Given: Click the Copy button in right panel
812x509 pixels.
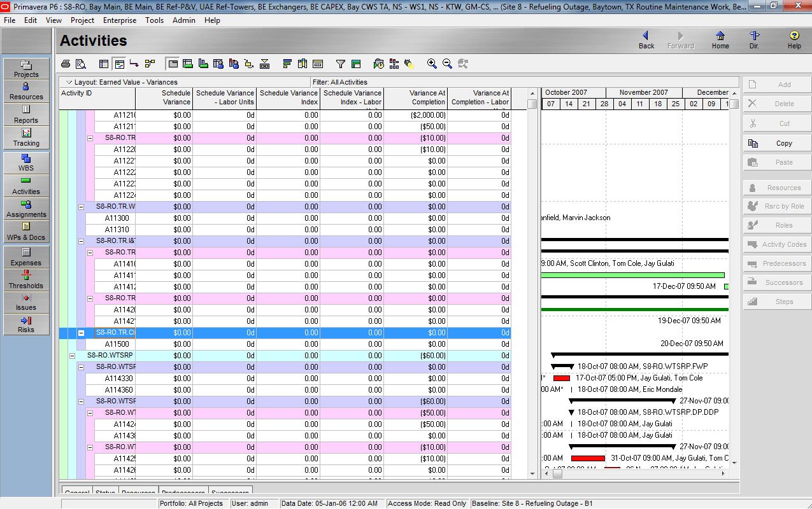Looking at the screenshot, I should (777, 143).
